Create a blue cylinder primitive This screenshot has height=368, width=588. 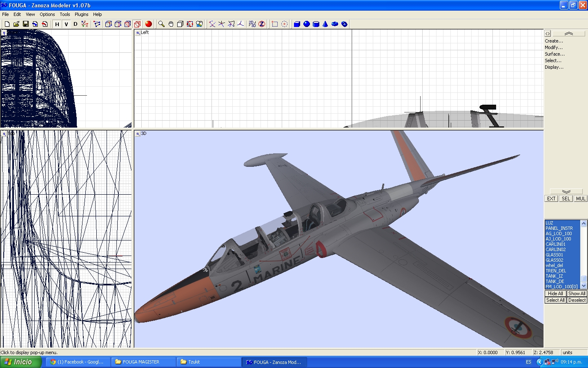point(316,24)
